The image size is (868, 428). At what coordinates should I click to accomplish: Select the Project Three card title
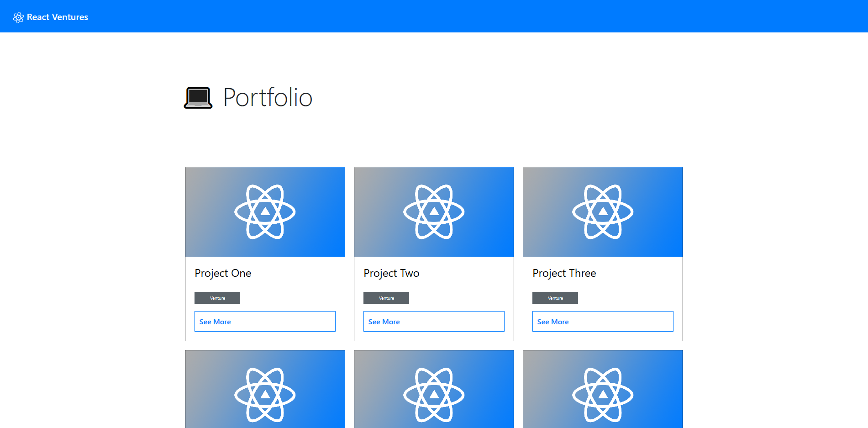(x=564, y=273)
